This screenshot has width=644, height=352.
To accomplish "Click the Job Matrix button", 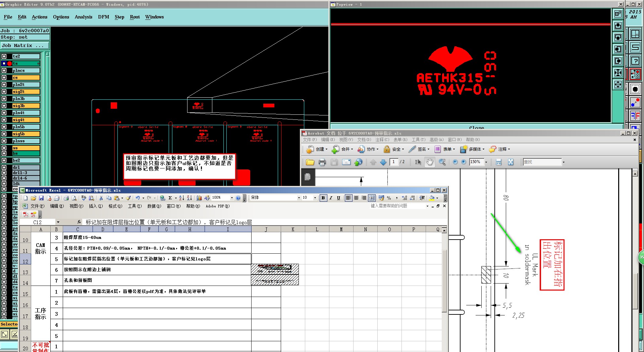I will click(x=25, y=46).
